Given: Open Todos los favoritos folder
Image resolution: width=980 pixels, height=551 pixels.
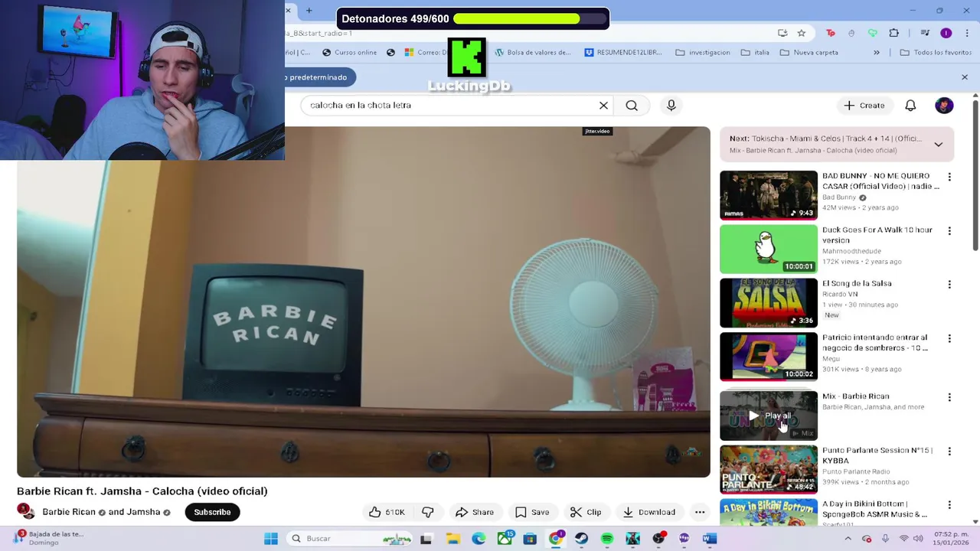Looking at the screenshot, I should tap(936, 53).
